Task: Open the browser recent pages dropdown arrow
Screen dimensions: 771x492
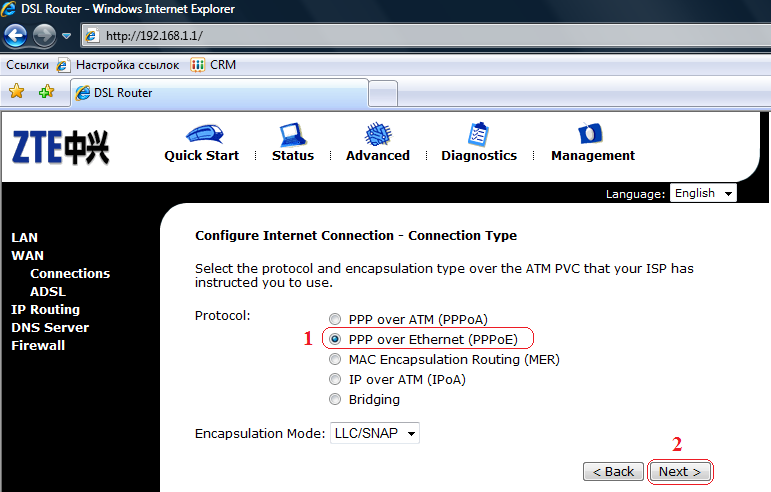Action: pyautogui.click(x=66, y=36)
